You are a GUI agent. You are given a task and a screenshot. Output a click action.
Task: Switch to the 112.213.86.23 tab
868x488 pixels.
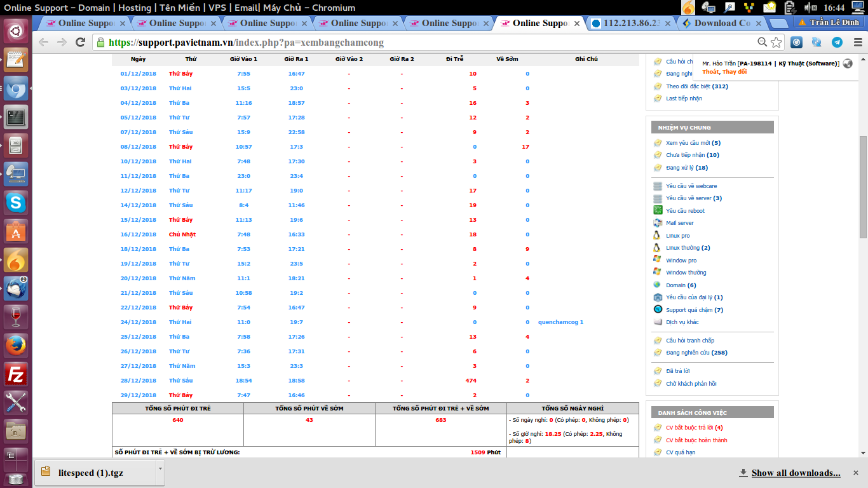[631, 23]
